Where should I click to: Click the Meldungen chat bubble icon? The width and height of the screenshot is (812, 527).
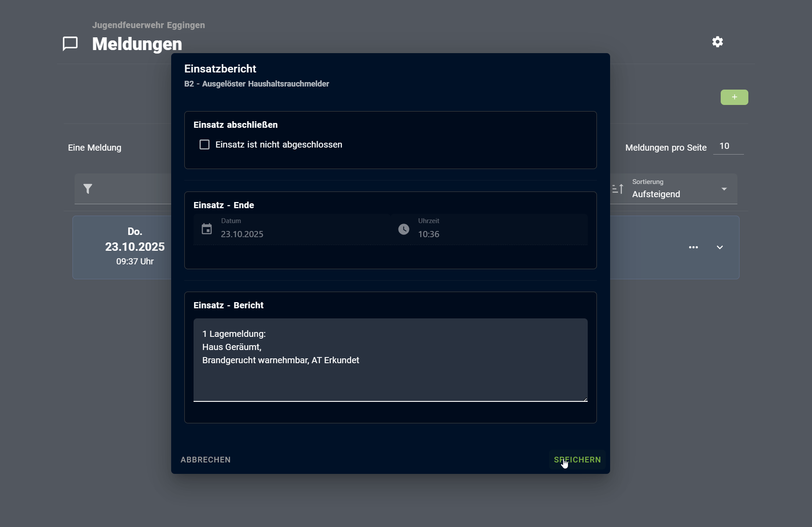70,43
